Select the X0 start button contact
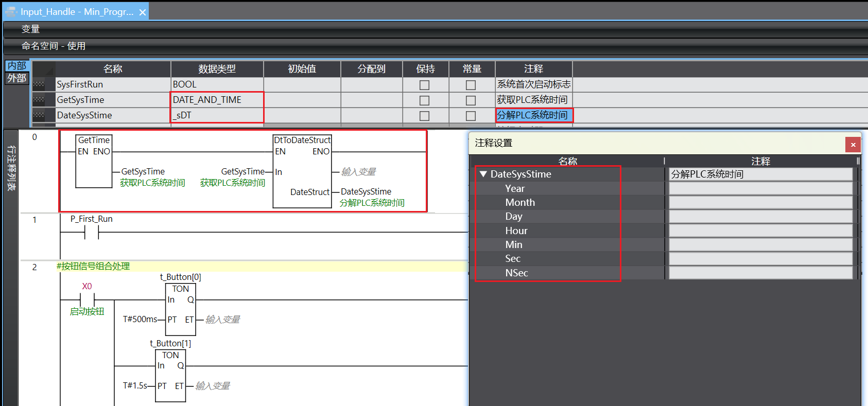 point(87,299)
